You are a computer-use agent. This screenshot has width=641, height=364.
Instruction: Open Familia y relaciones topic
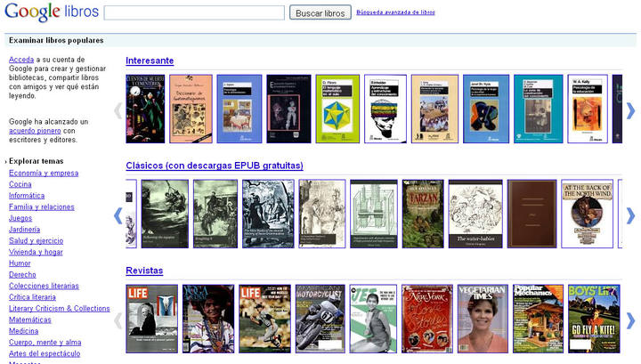click(x=42, y=207)
